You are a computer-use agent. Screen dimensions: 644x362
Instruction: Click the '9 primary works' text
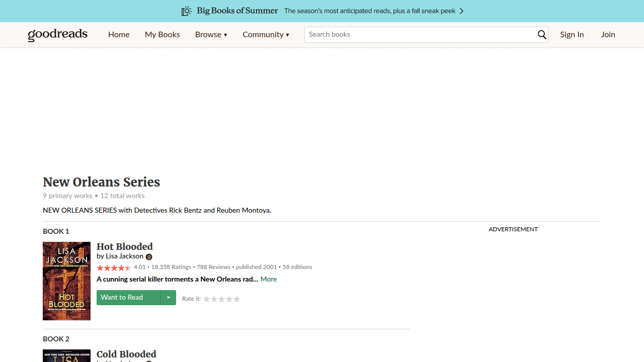pyautogui.click(x=67, y=196)
